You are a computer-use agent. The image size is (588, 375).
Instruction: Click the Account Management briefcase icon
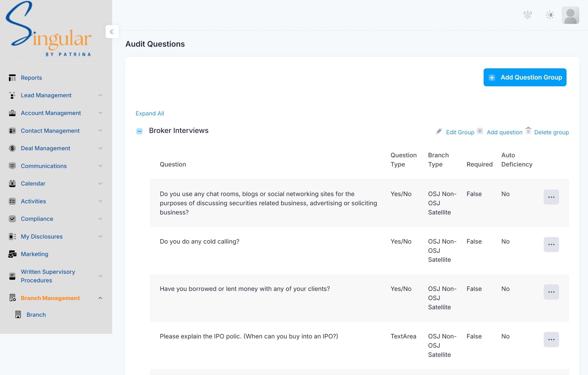coord(12,113)
